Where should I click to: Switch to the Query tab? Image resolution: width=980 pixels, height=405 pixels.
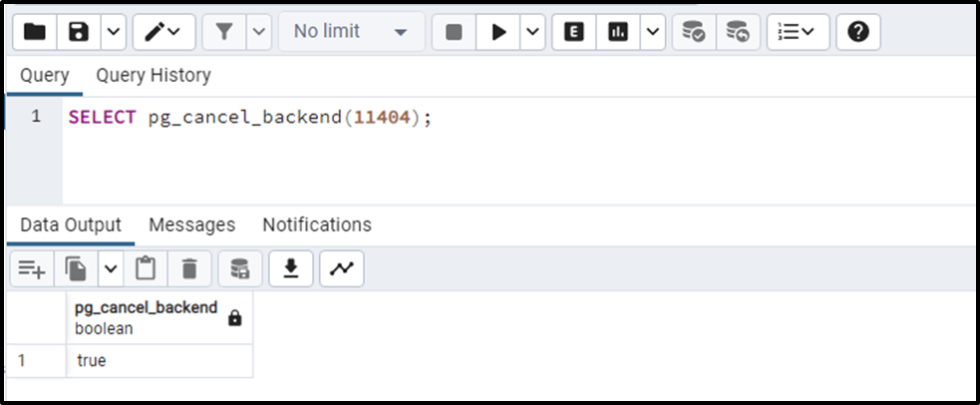[45, 75]
